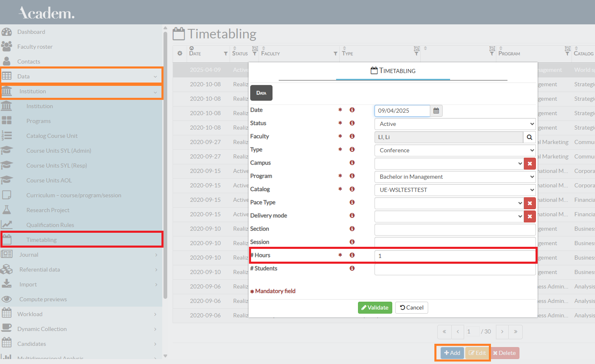Viewport: 595px width, 364px height.
Task: Clear the Pace Type selection
Action: (x=530, y=203)
